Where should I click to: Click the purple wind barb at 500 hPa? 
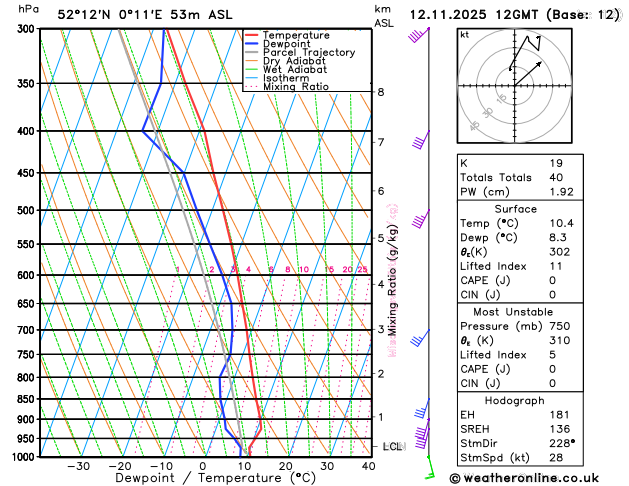click(x=421, y=219)
